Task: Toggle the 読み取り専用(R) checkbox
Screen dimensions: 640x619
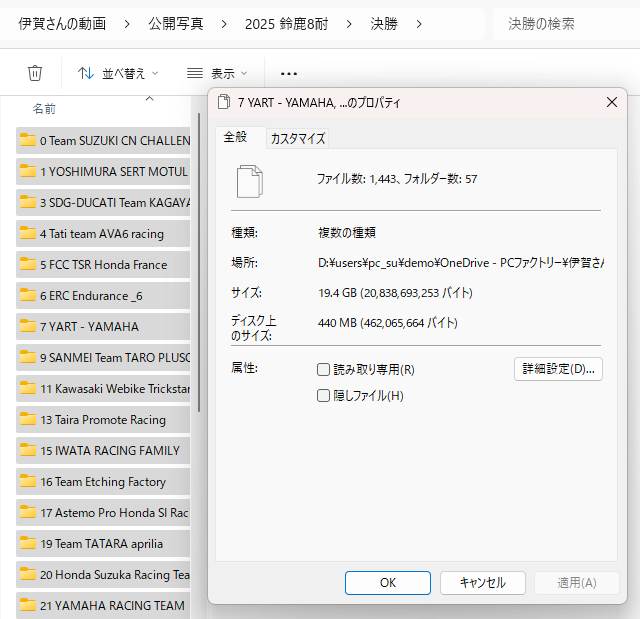Action: [x=323, y=370]
